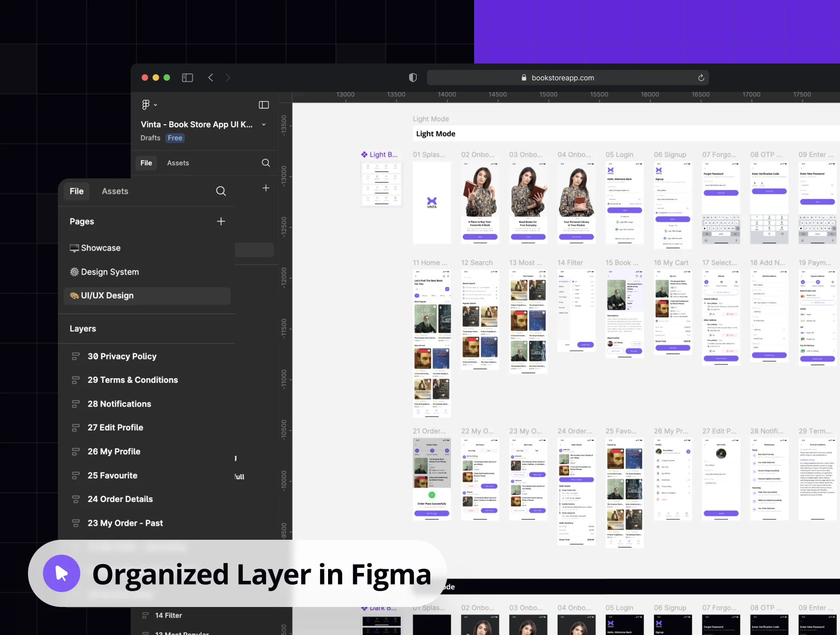Open the Figma main menu logo
Image resolution: width=840 pixels, height=635 pixels.
tap(146, 105)
